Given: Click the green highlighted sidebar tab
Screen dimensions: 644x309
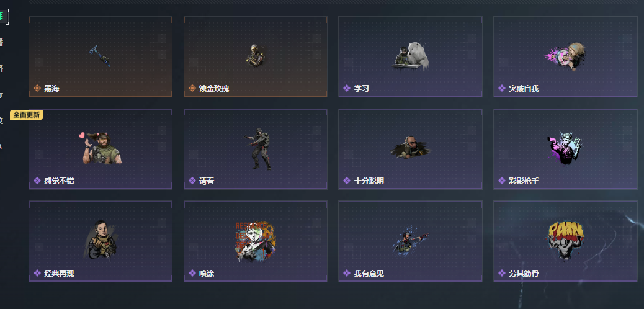Looking at the screenshot, I should point(4,17).
